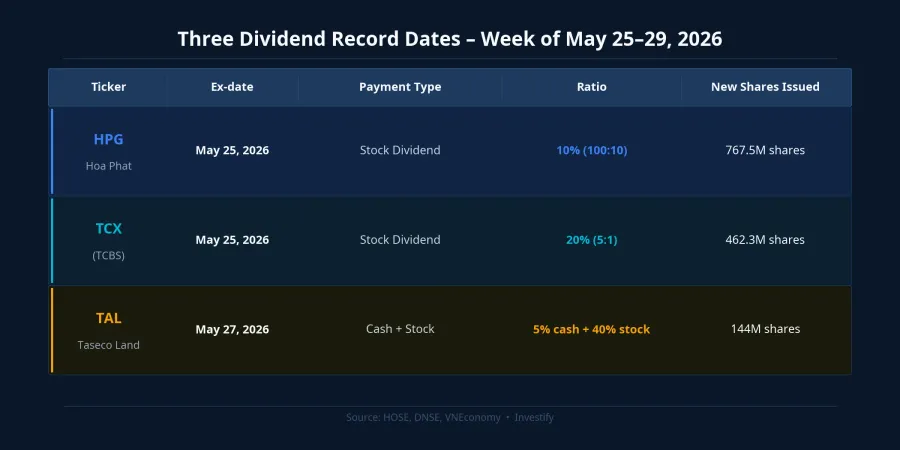900x450 pixels.
Task: Select the Ticker column header
Action: (108, 87)
